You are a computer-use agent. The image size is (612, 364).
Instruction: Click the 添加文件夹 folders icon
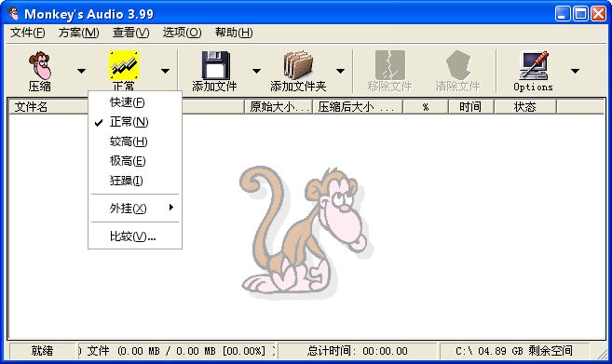tap(298, 65)
